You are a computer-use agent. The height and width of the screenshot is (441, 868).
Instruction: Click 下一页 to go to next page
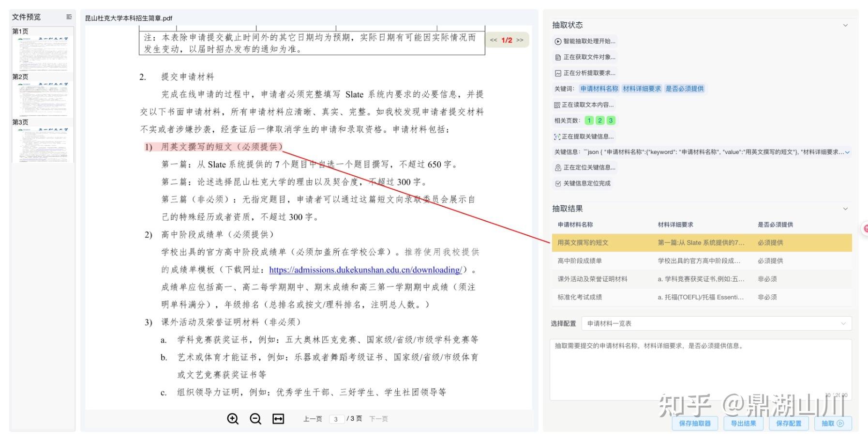[x=378, y=419]
